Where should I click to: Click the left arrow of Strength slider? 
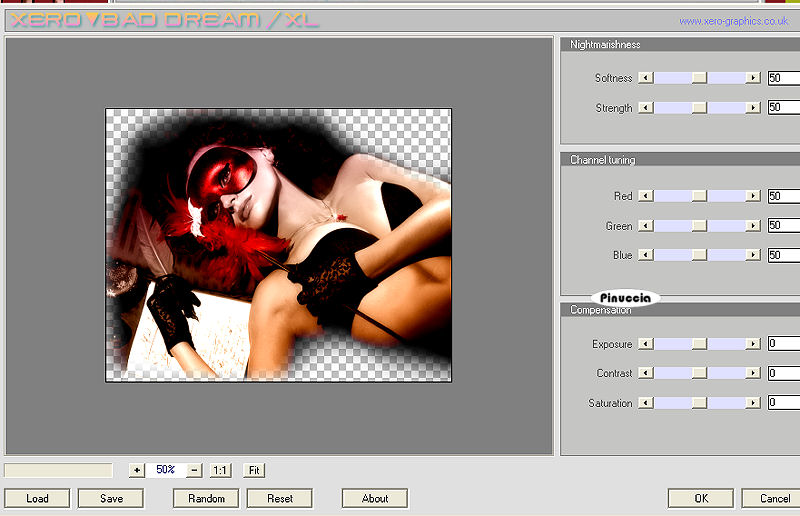coord(646,108)
